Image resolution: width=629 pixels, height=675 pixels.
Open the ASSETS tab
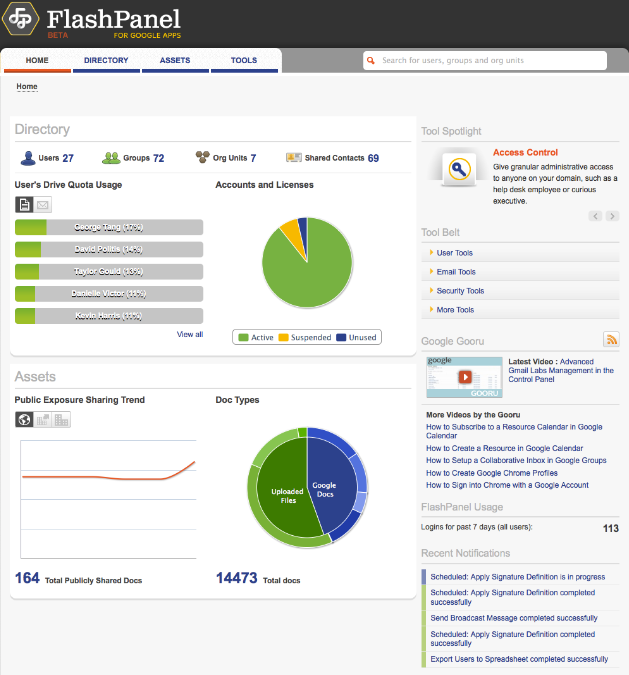[175, 61]
